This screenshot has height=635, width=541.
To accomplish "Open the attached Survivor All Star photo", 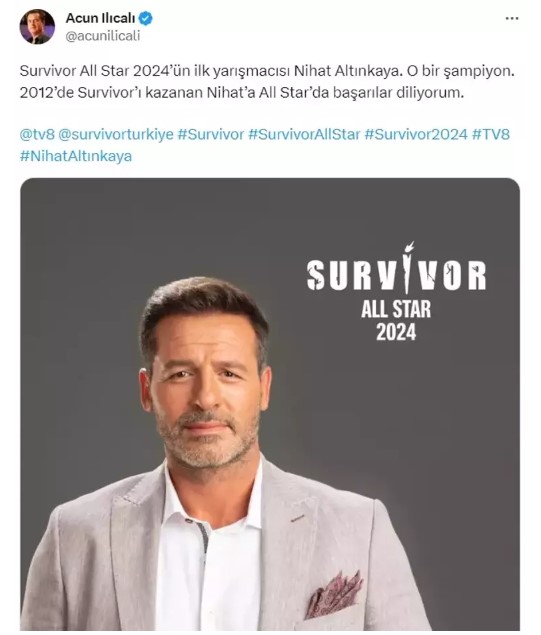I will 270,404.
